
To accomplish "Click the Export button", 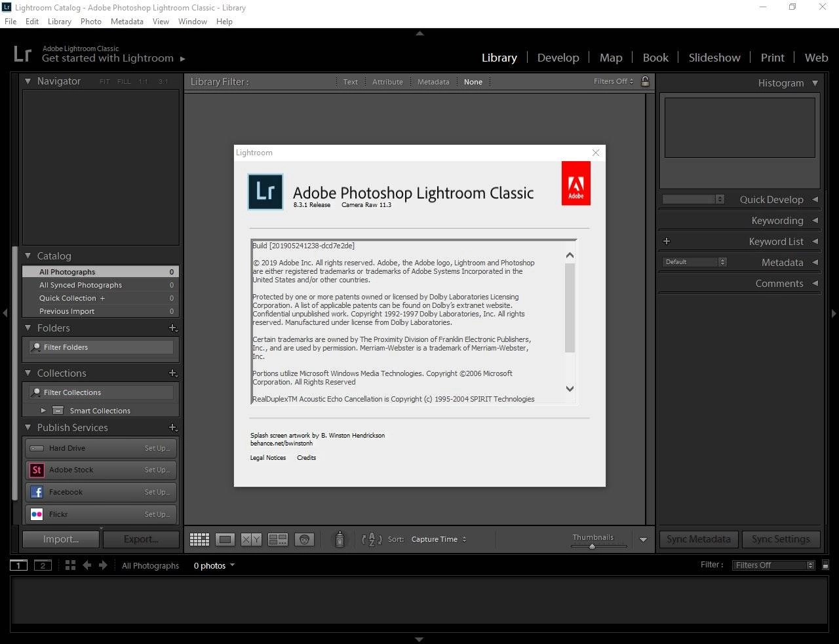I will point(141,539).
